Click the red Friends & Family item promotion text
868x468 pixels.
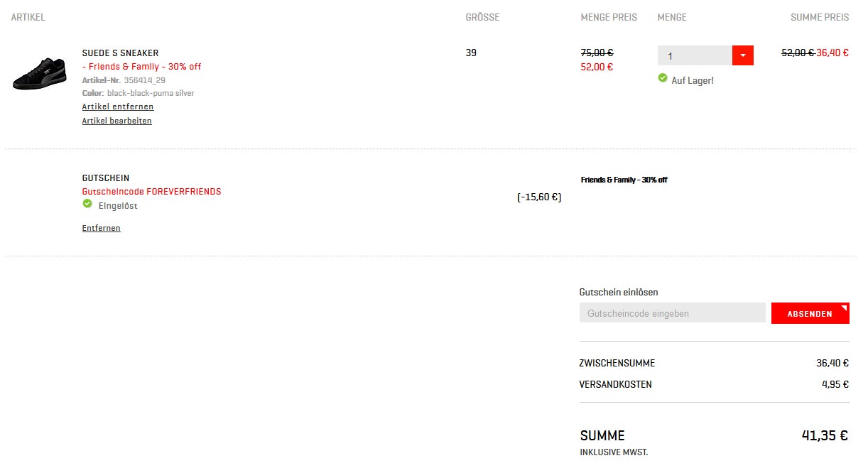(142, 67)
